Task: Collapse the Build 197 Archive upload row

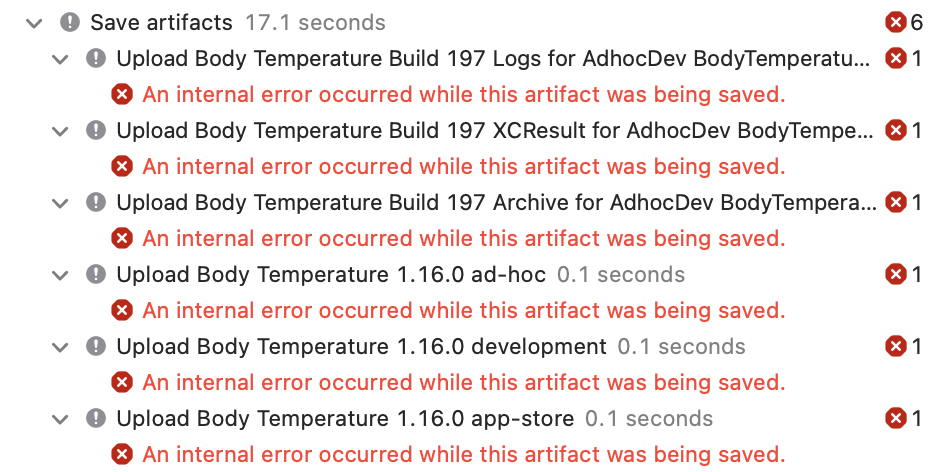Action: [60, 203]
